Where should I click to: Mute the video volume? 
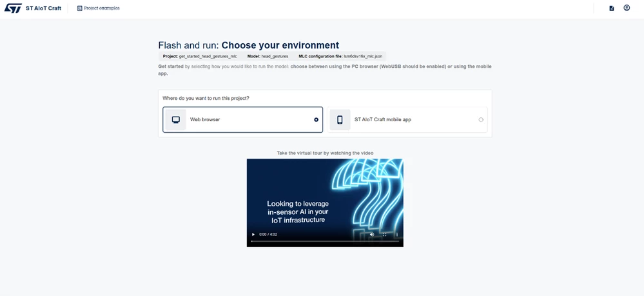pos(372,234)
